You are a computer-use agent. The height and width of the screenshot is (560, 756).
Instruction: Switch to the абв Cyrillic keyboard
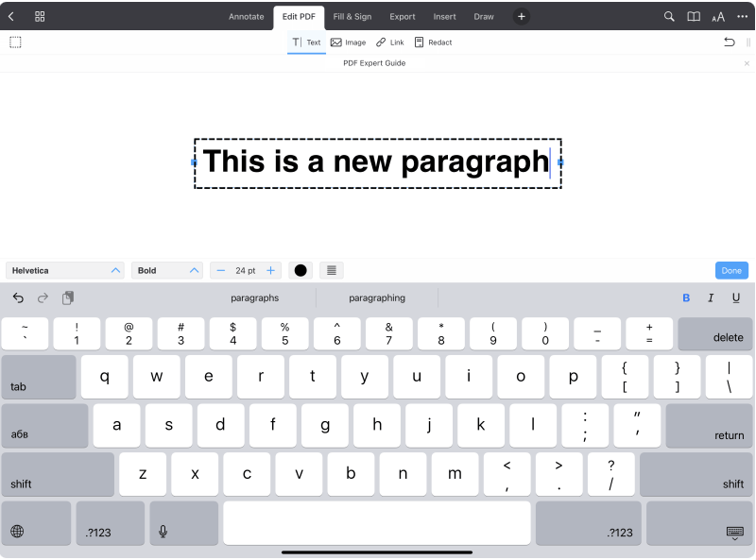[x=44, y=426]
